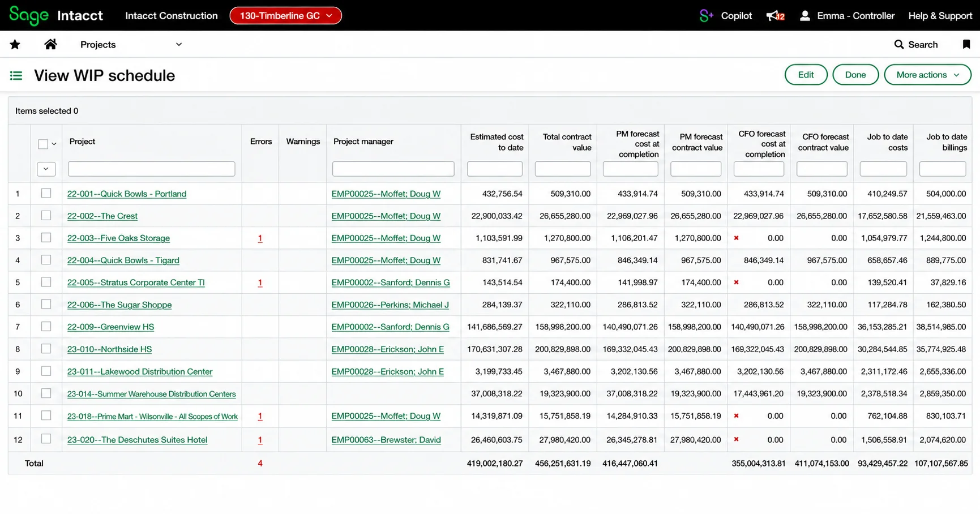Open the 22-002--The Crest project link
The image size is (980, 514).
(x=102, y=216)
